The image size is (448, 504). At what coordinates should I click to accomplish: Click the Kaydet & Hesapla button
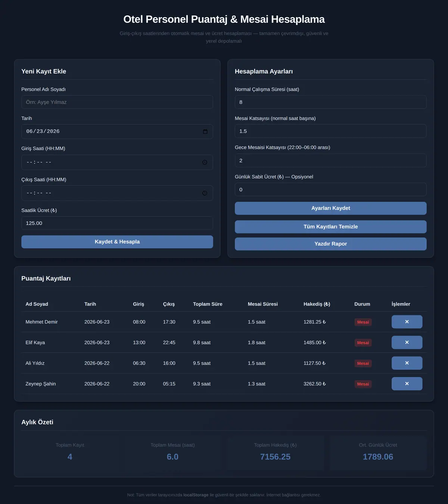pos(117,242)
